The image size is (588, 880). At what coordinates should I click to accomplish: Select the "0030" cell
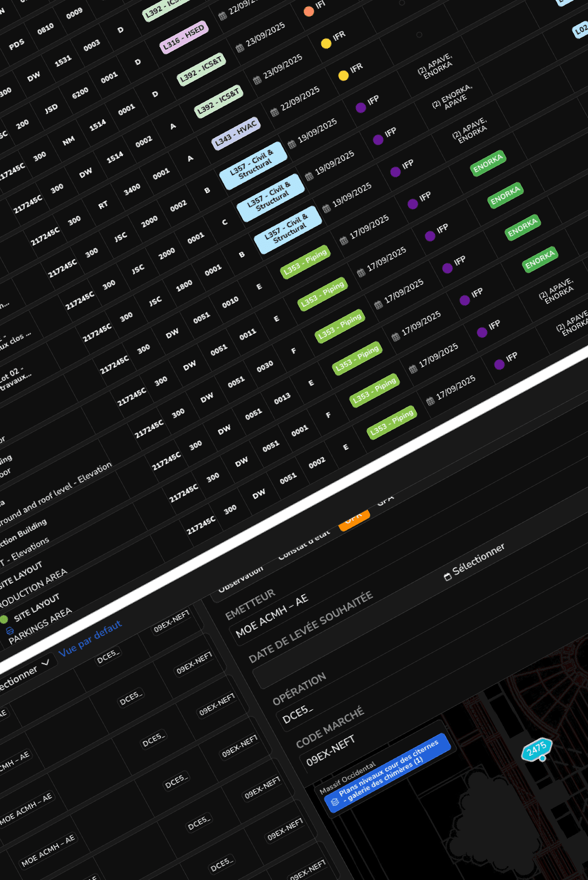pos(265,366)
